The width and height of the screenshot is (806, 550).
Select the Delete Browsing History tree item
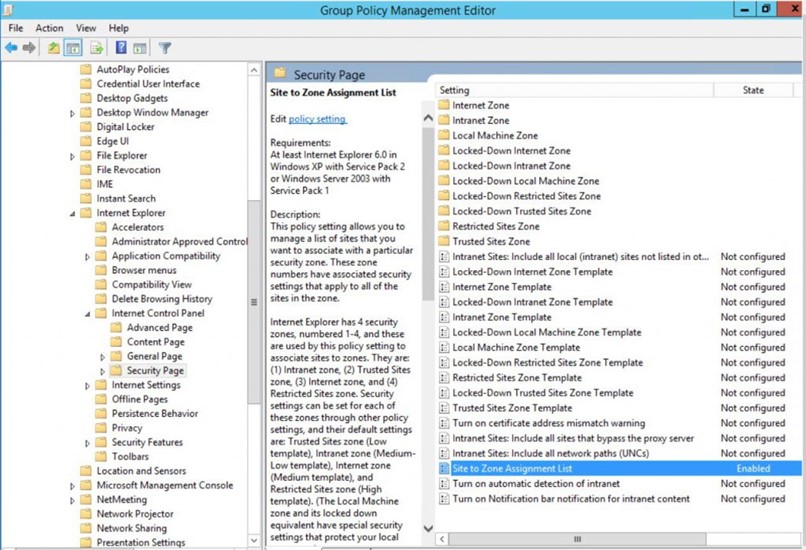point(162,299)
